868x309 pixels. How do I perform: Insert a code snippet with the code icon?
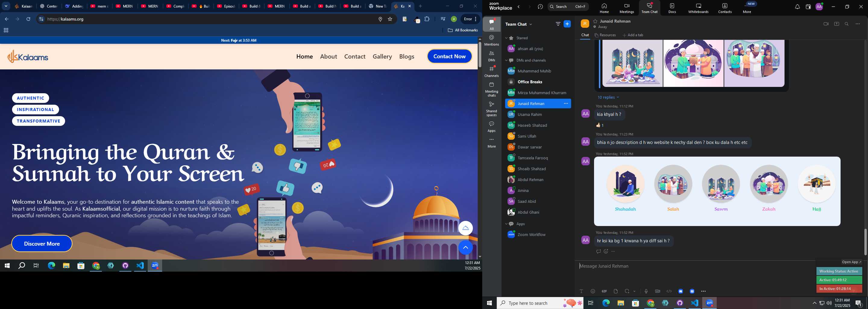click(x=669, y=291)
